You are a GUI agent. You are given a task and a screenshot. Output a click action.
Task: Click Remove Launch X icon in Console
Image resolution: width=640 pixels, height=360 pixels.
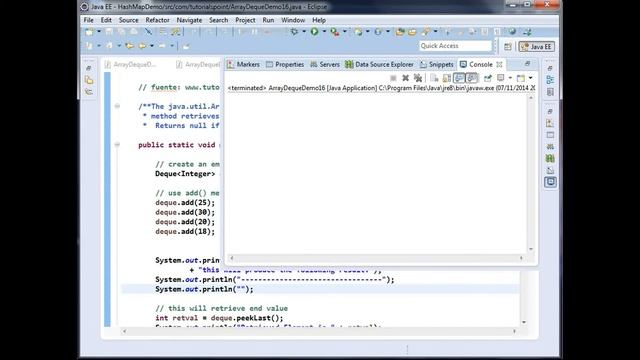(405, 78)
